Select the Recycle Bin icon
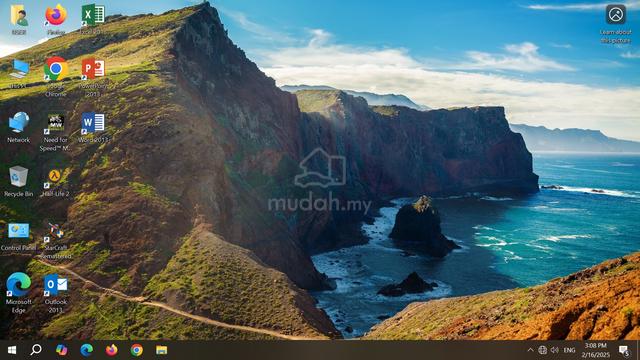The width and height of the screenshot is (640, 360). (18, 182)
